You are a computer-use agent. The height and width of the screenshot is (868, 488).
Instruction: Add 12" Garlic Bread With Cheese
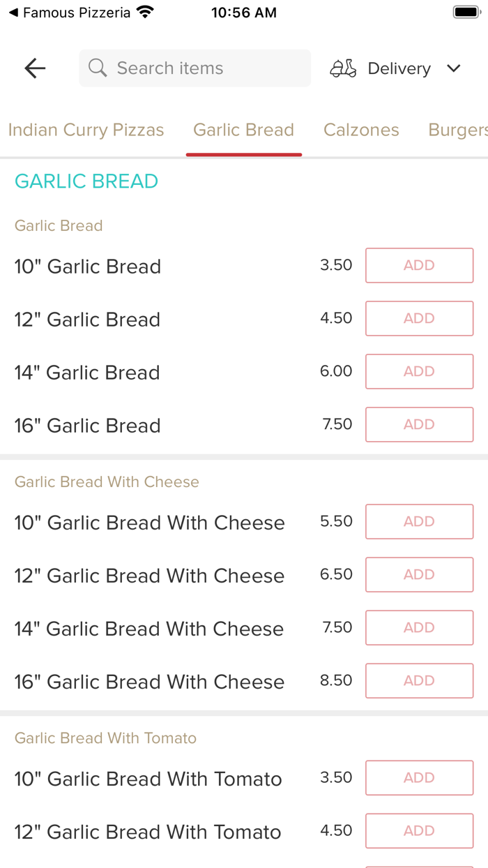[419, 574]
